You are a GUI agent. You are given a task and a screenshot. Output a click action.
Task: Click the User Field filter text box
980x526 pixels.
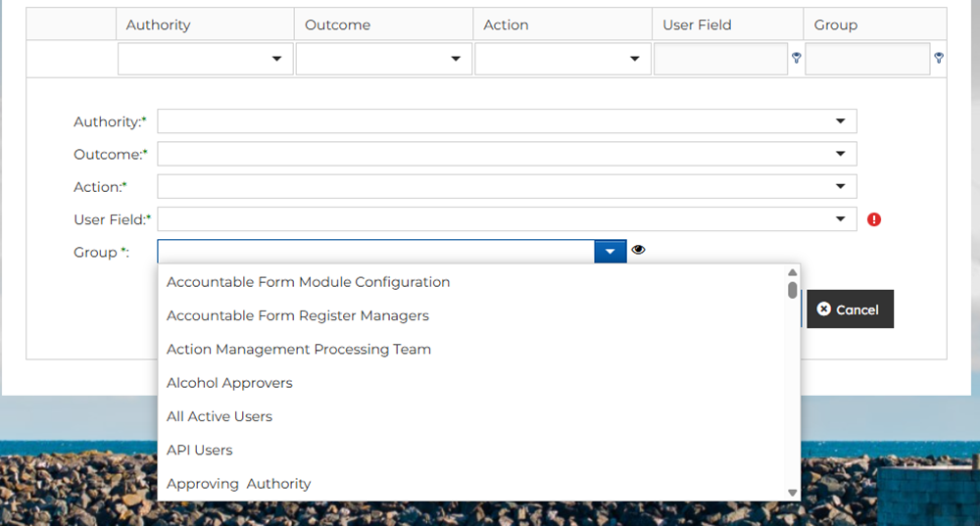[x=720, y=60]
